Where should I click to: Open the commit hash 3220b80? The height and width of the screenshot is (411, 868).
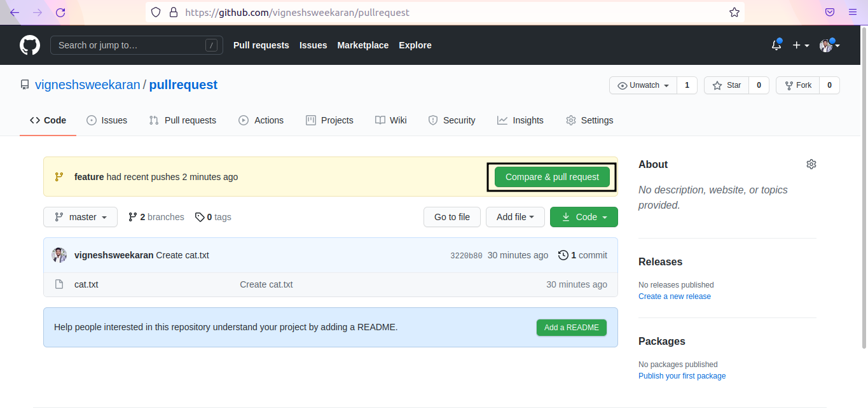466,256
